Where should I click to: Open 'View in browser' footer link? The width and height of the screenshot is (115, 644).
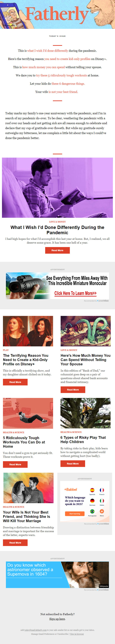tap(77, 634)
